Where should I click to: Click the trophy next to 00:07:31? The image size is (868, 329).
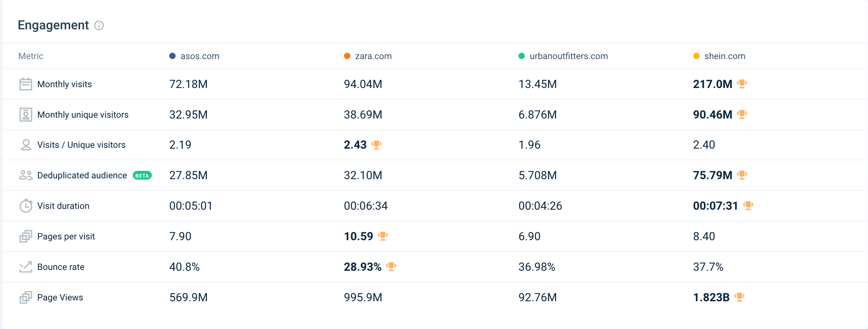click(x=748, y=205)
